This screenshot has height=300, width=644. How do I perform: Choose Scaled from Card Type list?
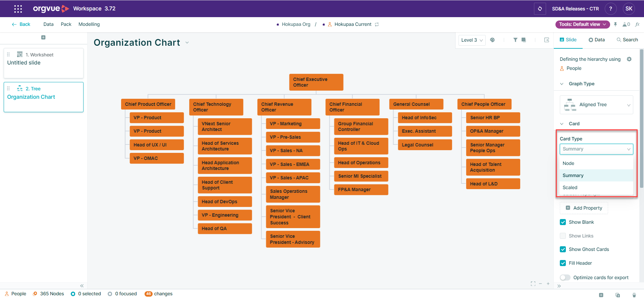click(596, 187)
